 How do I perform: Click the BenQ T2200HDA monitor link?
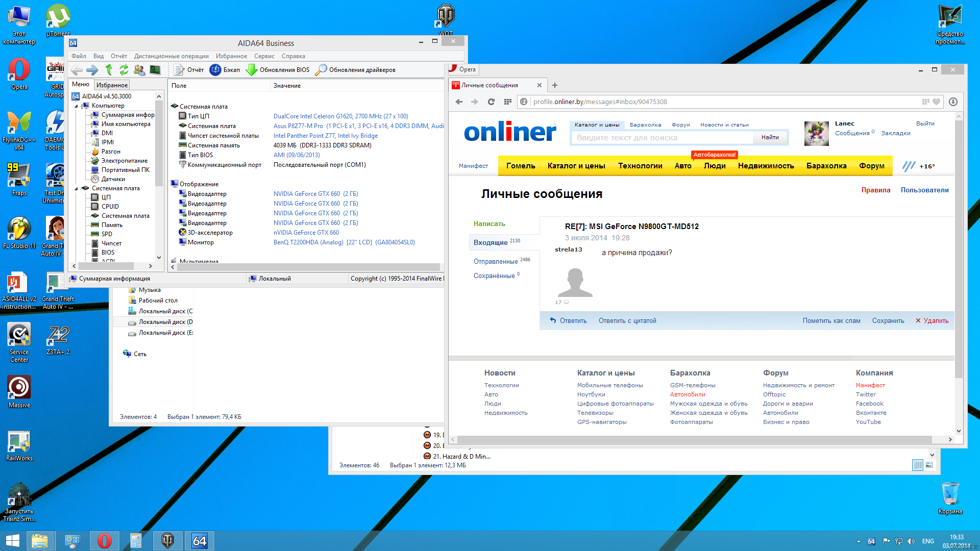344,242
